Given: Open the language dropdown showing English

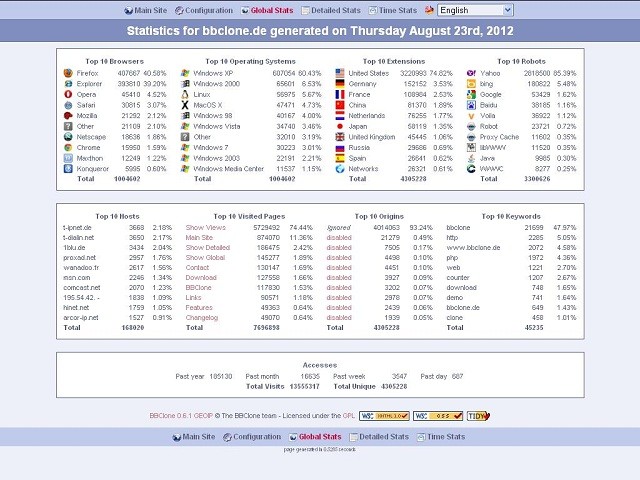Looking at the screenshot, I should pyautogui.click(x=475, y=10).
